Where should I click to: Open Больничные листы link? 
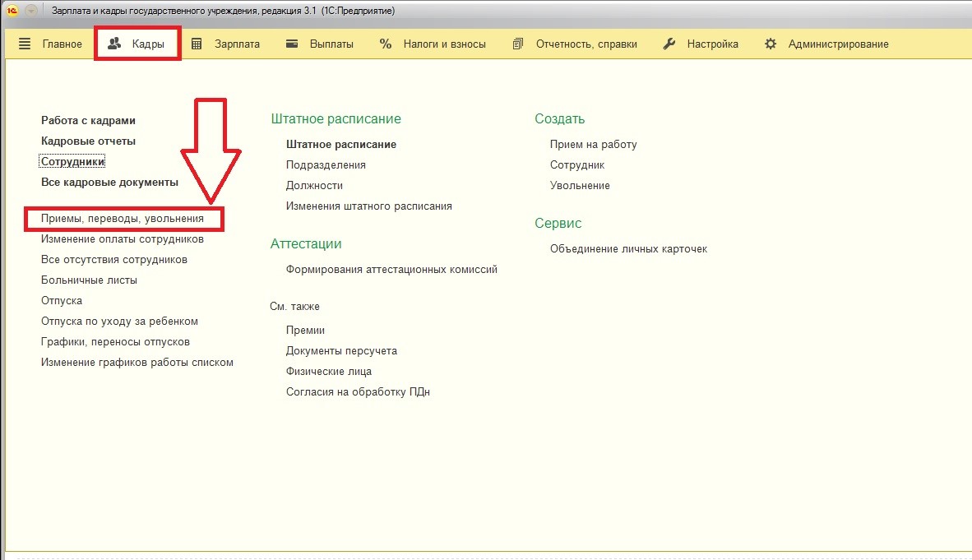tap(90, 280)
